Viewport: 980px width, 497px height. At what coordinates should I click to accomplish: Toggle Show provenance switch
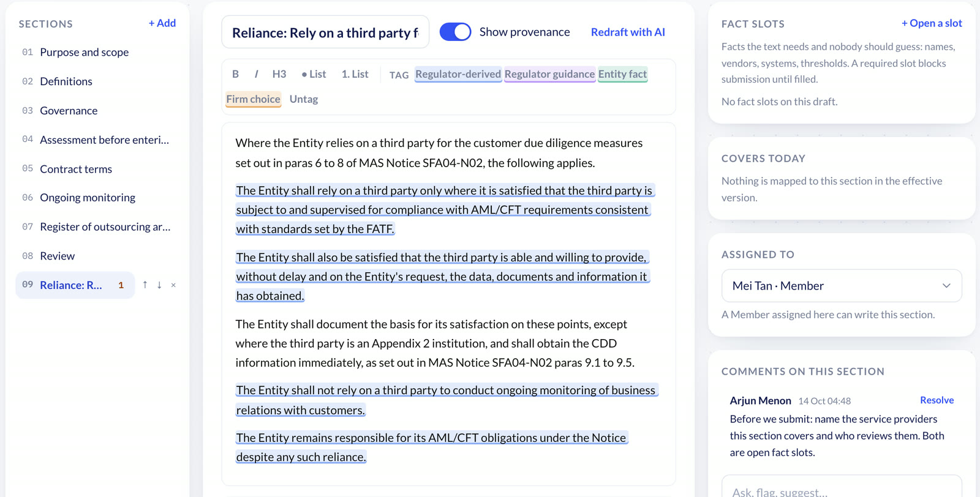(x=455, y=32)
